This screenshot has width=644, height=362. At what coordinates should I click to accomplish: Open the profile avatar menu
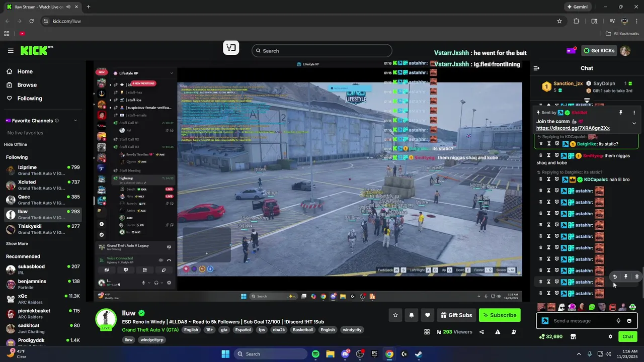625,51
